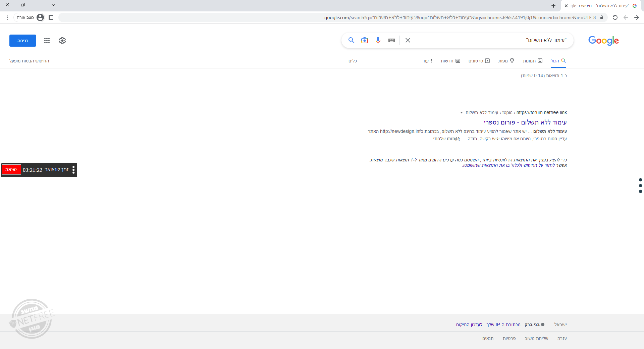Open SafeSearch status setting
644x349 pixels.
(29, 61)
